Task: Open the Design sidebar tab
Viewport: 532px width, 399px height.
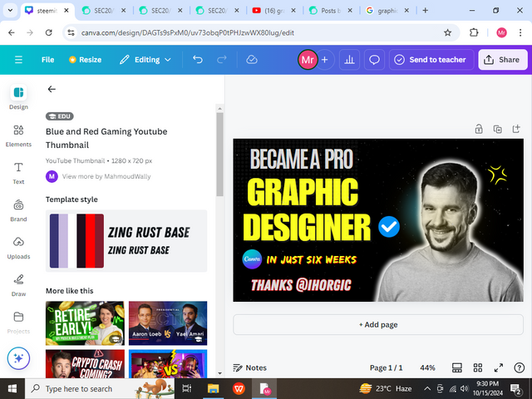Action: tap(18, 97)
